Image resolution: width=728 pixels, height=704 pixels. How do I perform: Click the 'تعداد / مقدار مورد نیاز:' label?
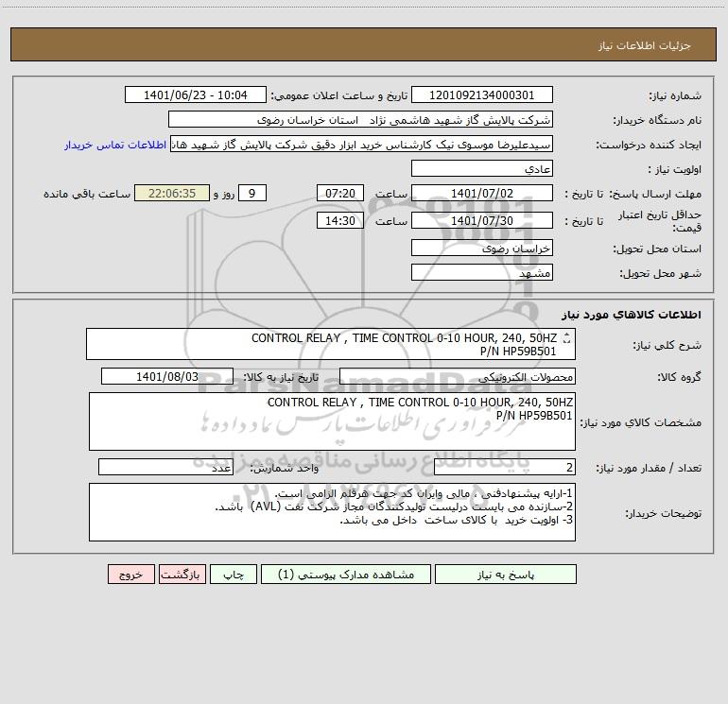649,468
